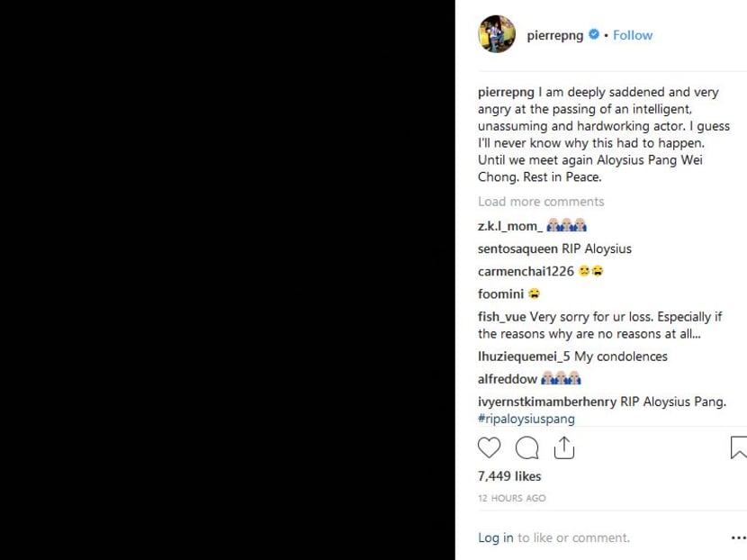
Task: Click the heart like icon
Action: coord(489,447)
